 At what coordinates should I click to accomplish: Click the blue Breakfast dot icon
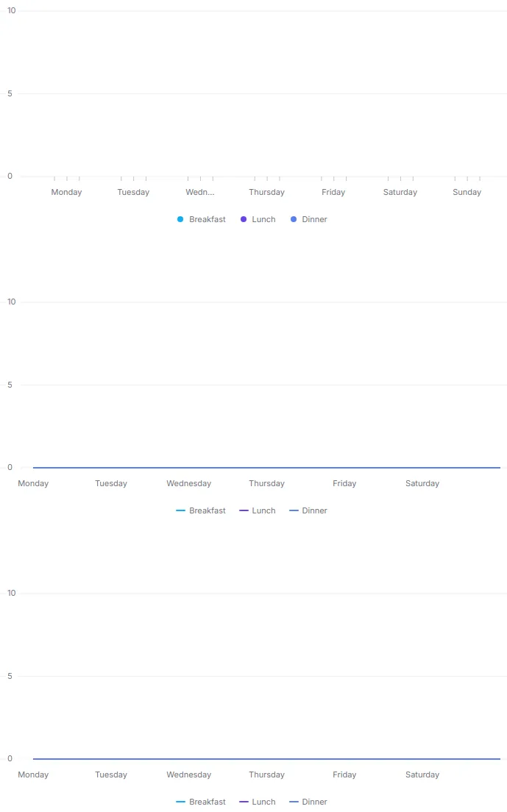click(180, 220)
